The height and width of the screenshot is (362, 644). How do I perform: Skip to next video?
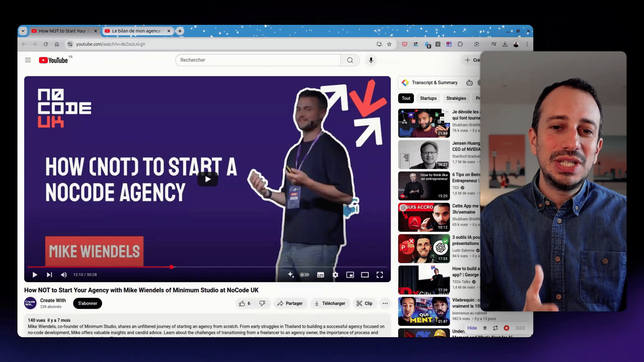pyautogui.click(x=49, y=275)
